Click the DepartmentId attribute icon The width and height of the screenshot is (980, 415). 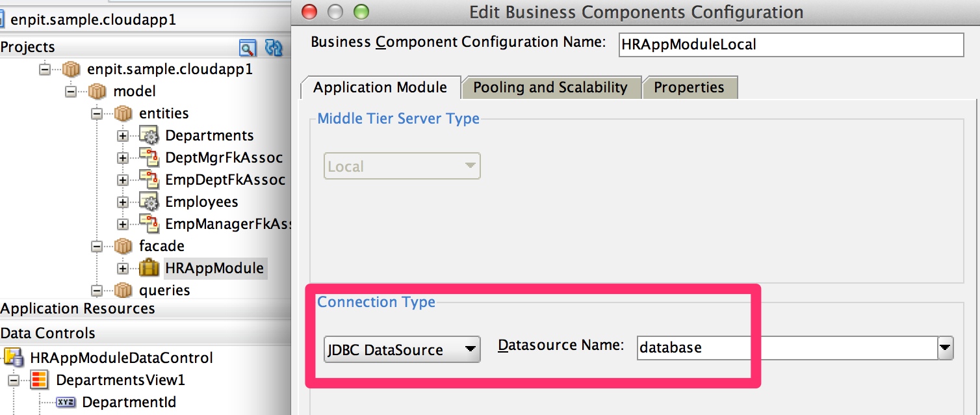click(x=66, y=402)
